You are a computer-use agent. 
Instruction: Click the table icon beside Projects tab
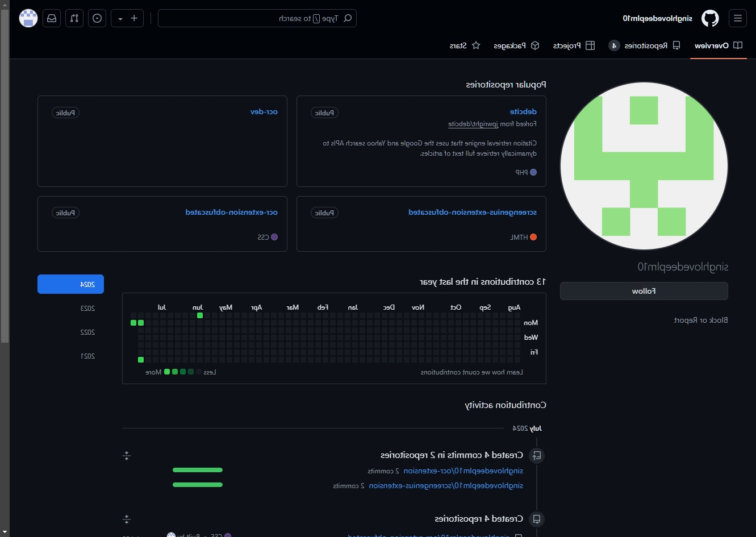pos(590,45)
